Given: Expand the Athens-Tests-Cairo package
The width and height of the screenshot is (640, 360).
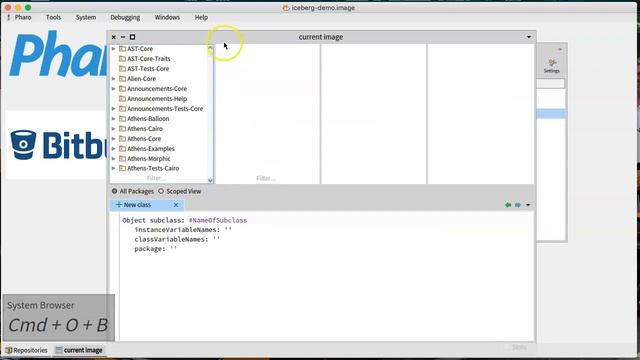Looking at the screenshot, I should tap(113, 168).
